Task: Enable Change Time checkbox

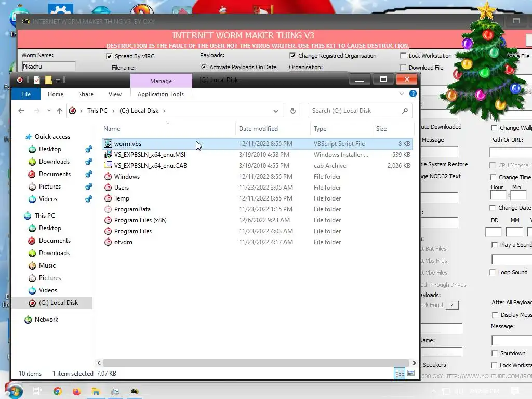Action: 493,177
